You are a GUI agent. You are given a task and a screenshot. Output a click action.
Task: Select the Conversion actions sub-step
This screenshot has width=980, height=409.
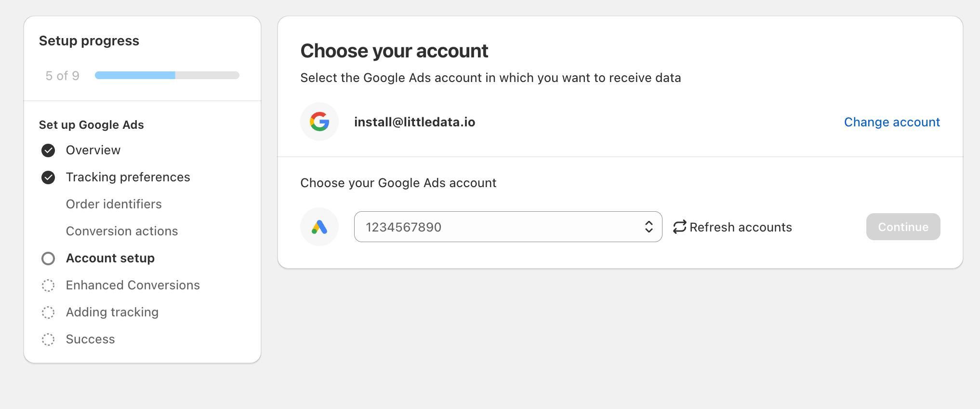[x=122, y=232]
